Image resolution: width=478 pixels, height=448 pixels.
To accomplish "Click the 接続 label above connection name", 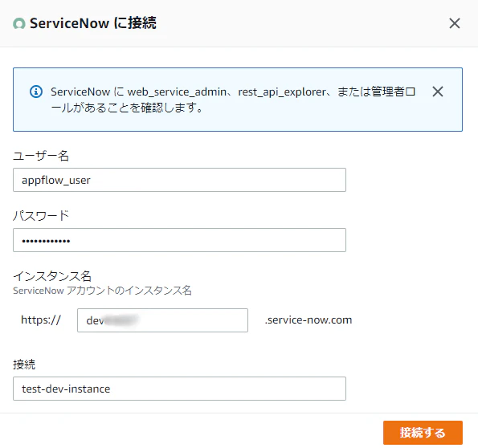I will [x=24, y=365].
